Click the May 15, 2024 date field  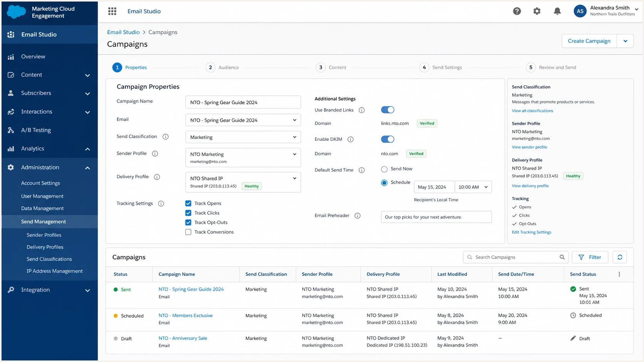(434, 187)
